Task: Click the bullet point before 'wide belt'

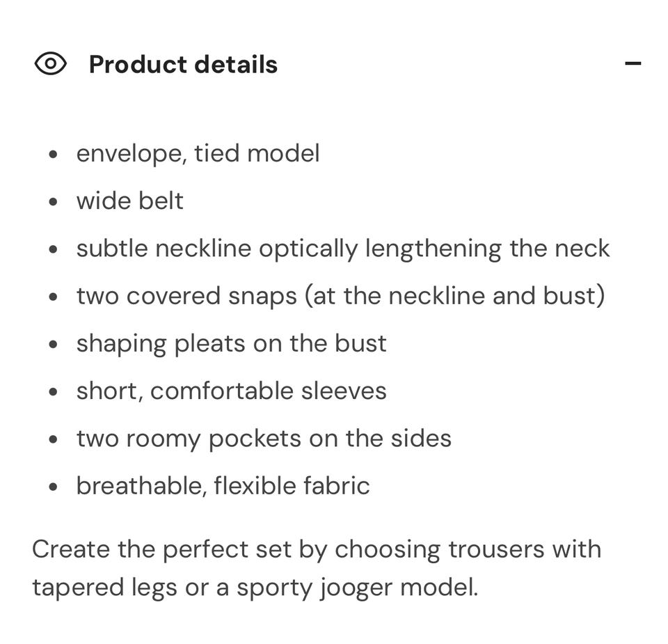Action: [x=54, y=202]
